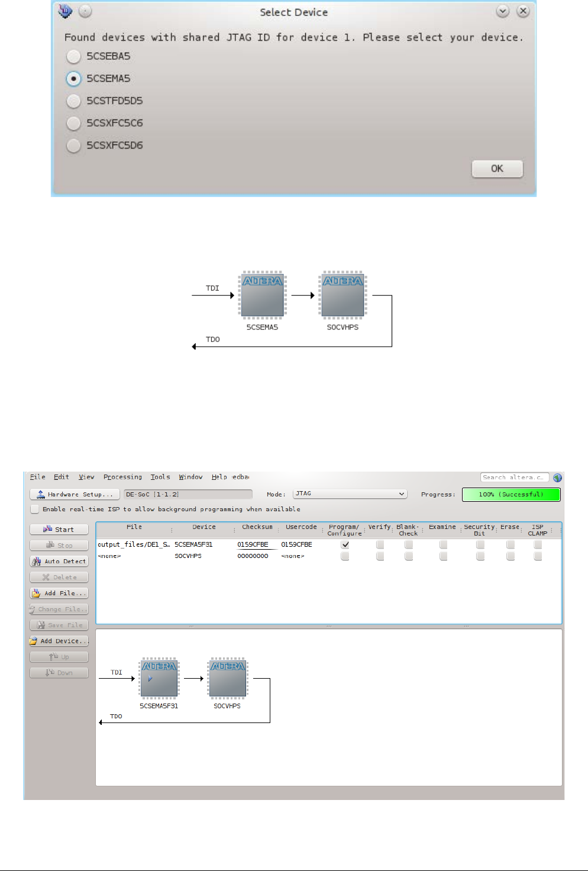Screen dimensions: 588x871
Task: Open the JTAG Mode dropdown
Action: tap(350, 493)
